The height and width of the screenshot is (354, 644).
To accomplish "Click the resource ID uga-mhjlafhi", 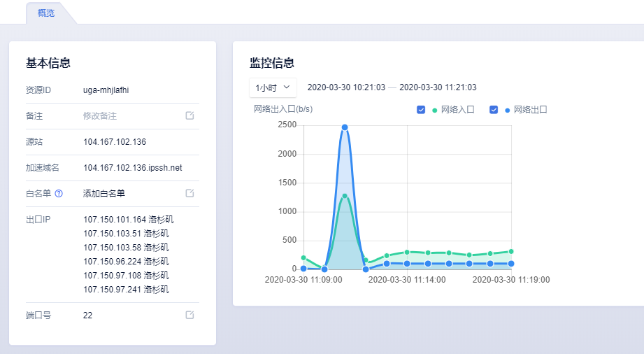I will coord(106,90).
